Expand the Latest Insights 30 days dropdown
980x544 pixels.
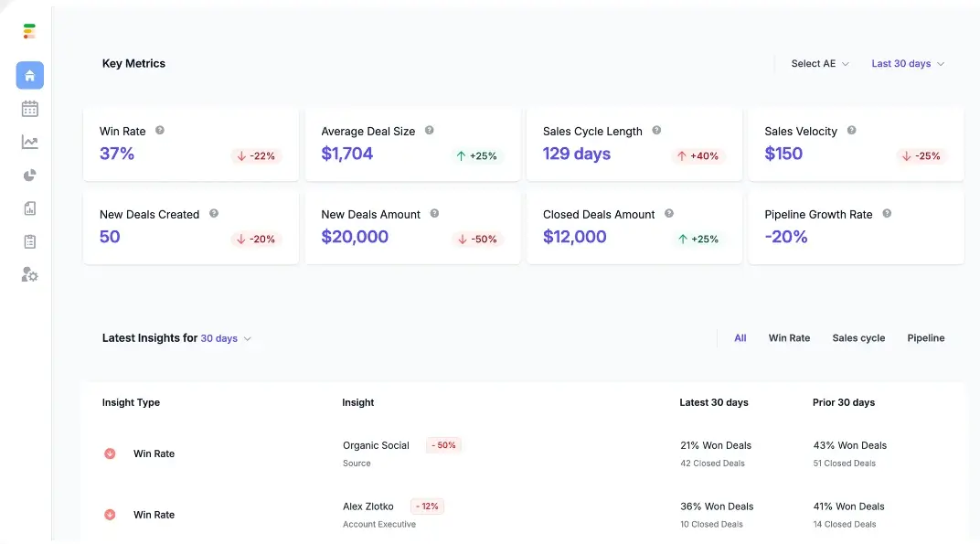pyautogui.click(x=226, y=338)
